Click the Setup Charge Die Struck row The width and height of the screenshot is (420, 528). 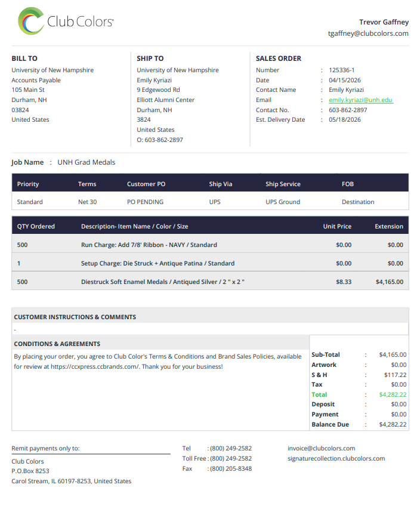pos(210,263)
